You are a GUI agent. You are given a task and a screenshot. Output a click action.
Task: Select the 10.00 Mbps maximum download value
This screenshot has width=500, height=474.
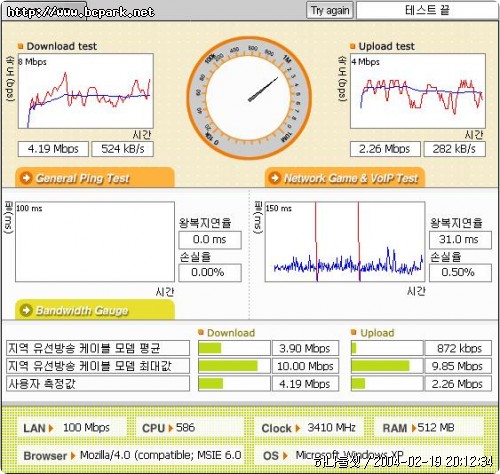(x=305, y=366)
